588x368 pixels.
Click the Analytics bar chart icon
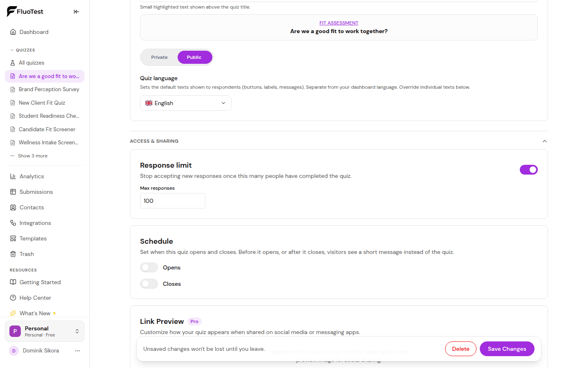[13, 176]
